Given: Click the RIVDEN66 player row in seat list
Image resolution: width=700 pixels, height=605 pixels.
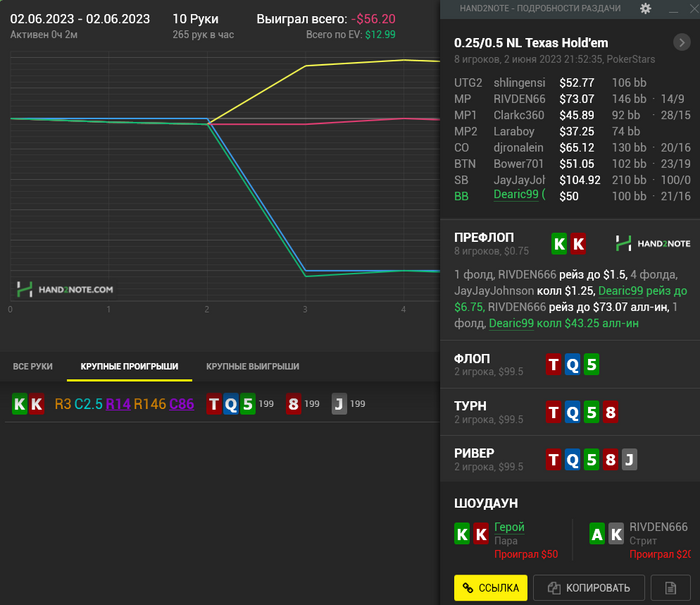Looking at the screenshot, I should pos(570,99).
